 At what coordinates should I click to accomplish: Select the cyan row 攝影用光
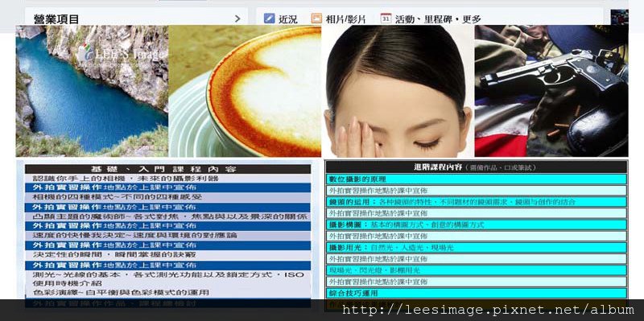[477, 248]
